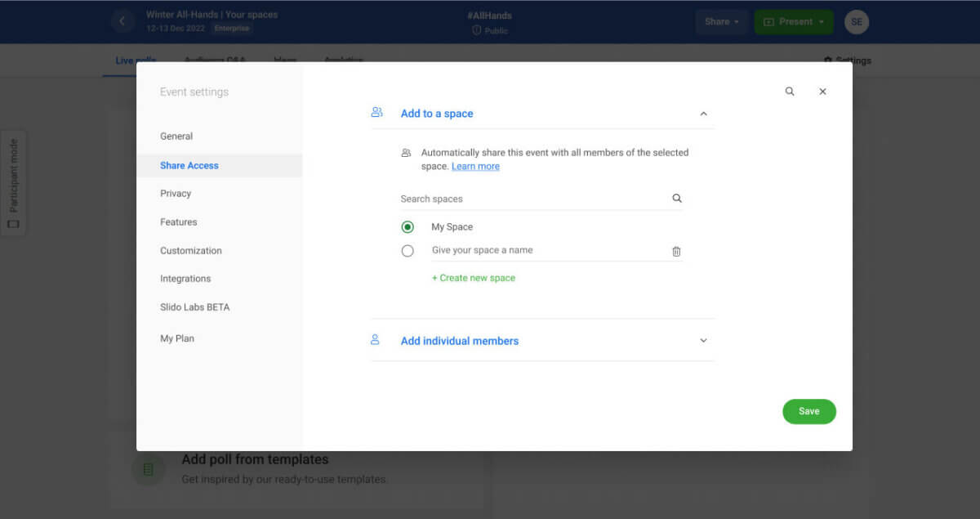Image resolution: width=980 pixels, height=519 pixels.
Task: Click the SE profile avatar
Action: [856, 22]
